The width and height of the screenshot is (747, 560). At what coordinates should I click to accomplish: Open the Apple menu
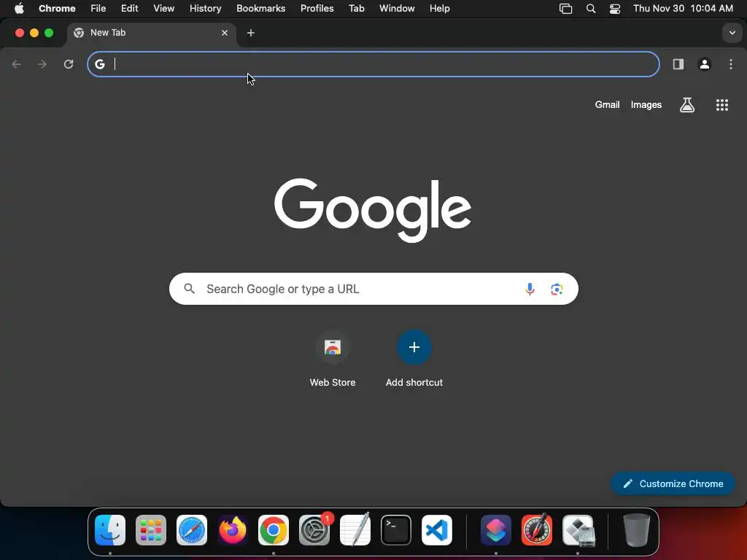tap(19, 9)
